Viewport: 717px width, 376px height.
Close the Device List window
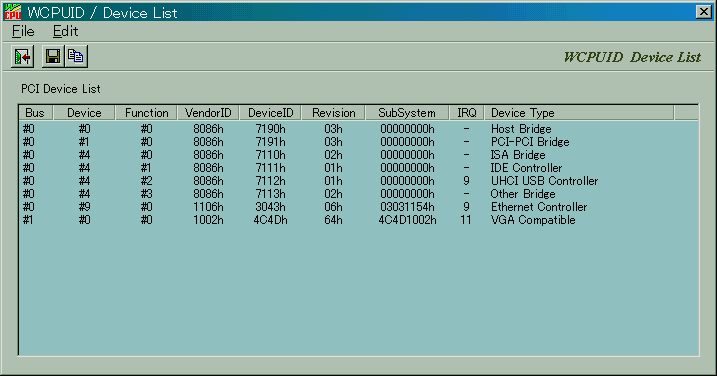point(703,12)
